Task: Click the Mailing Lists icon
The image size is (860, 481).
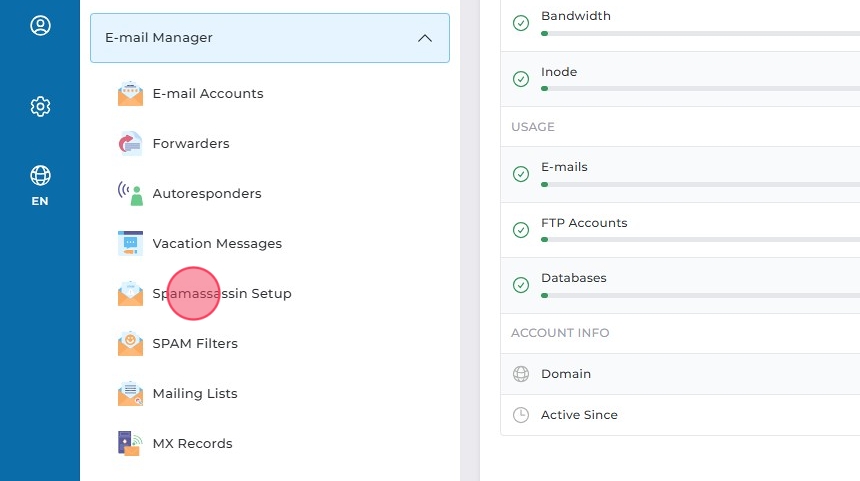Action: tap(130, 394)
